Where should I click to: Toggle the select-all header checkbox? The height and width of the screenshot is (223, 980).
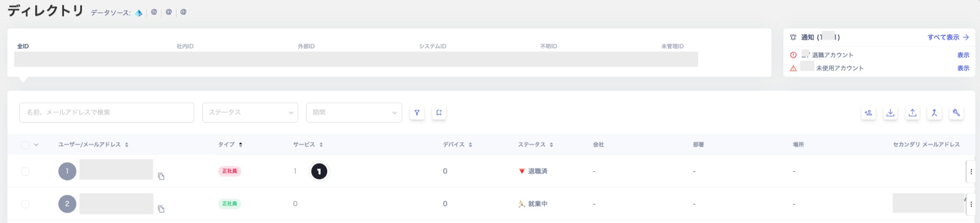coord(25,145)
